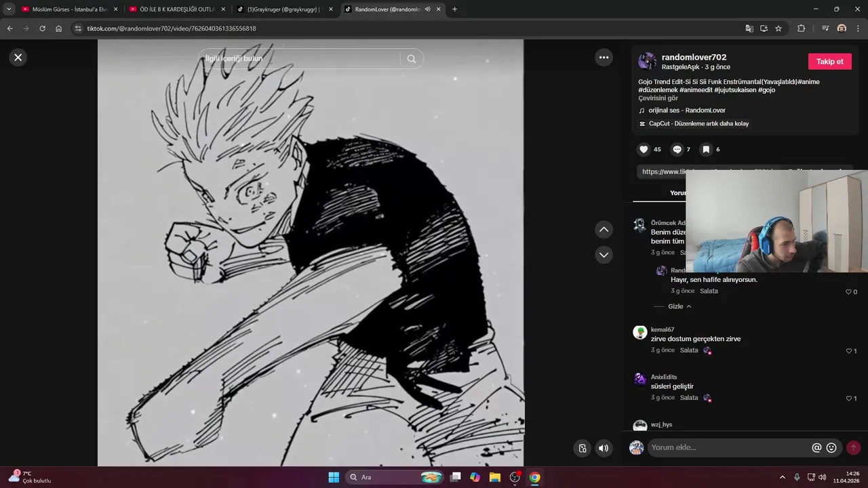Open the three-dot more options menu
Screen dimensions: 868x488
(604, 58)
